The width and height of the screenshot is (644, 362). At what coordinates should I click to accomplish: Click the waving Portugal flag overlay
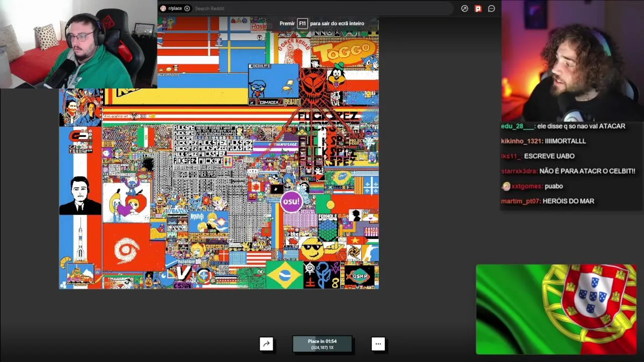pyautogui.click(x=556, y=309)
